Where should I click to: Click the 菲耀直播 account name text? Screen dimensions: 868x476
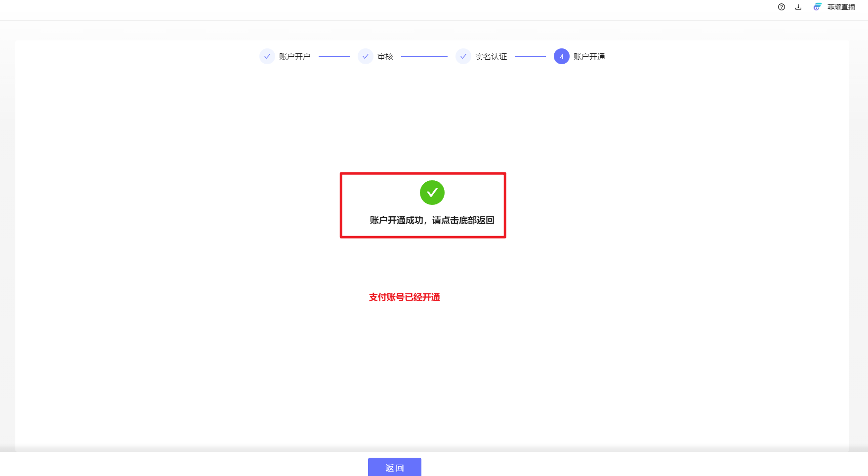[x=841, y=7]
